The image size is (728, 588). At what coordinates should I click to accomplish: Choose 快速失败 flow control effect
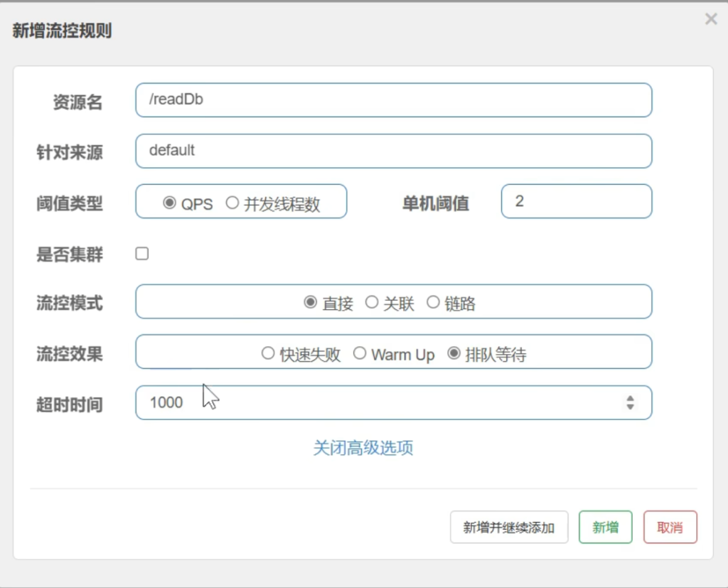tap(268, 353)
